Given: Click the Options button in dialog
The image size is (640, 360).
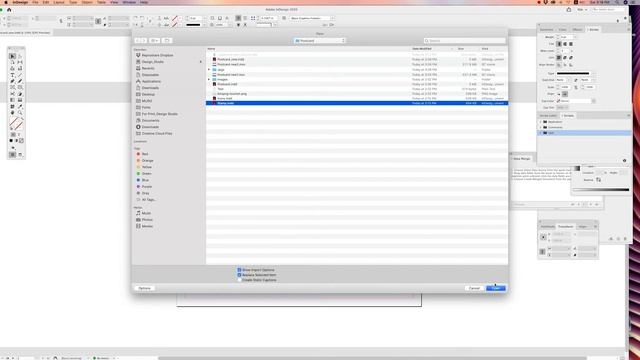Looking at the screenshot, I should (144, 288).
